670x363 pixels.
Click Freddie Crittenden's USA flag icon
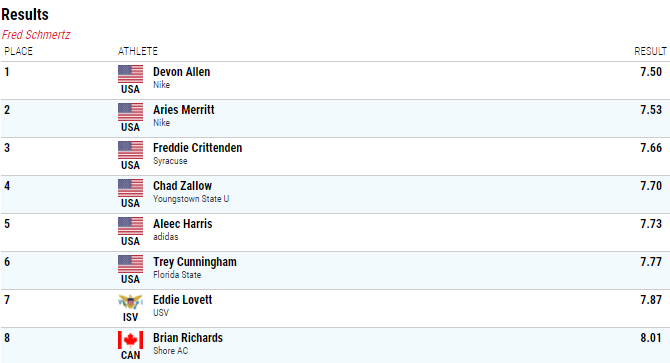(130, 150)
